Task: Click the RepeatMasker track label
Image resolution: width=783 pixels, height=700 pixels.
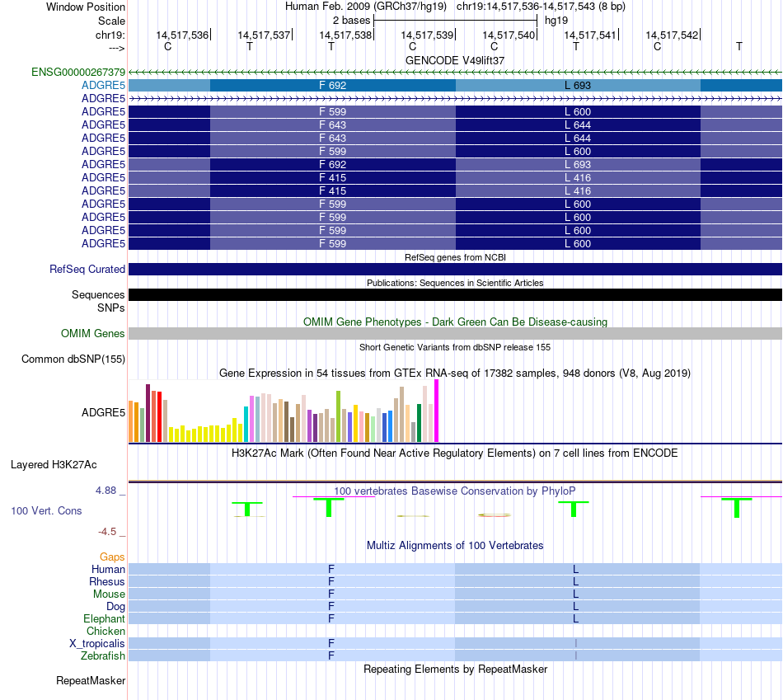Action: [91, 680]
